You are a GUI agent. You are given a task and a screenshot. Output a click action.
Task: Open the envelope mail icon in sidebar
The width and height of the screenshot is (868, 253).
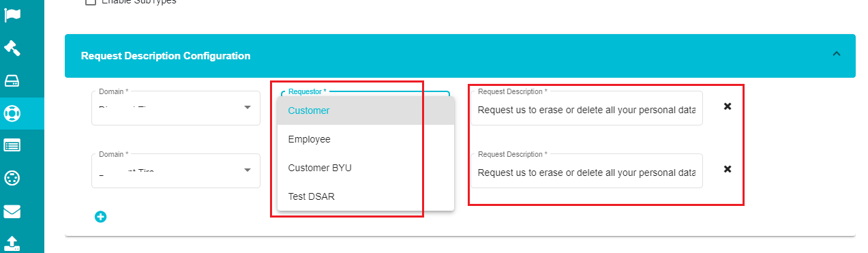[12, 211]
